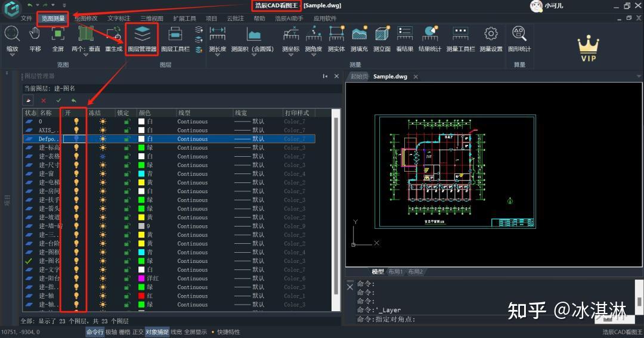The image size is (644, 338).
Task: Toggle the light bulb for layer 建-窗
Action: pyautogui.click(x=76, y=173)
